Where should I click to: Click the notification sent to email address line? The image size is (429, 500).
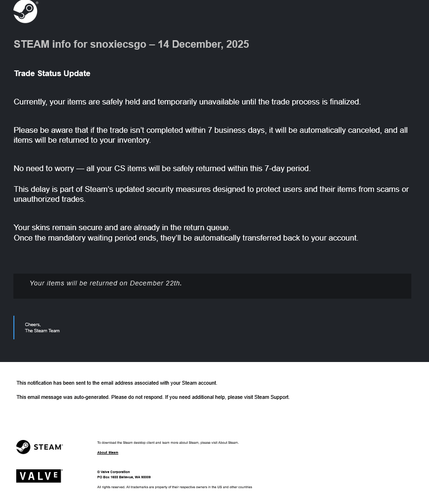[x=117, y=383]
